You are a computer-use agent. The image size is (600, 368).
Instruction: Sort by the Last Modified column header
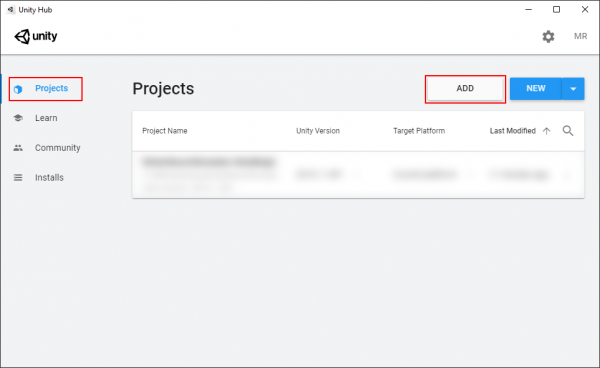(x=512, y=131)
